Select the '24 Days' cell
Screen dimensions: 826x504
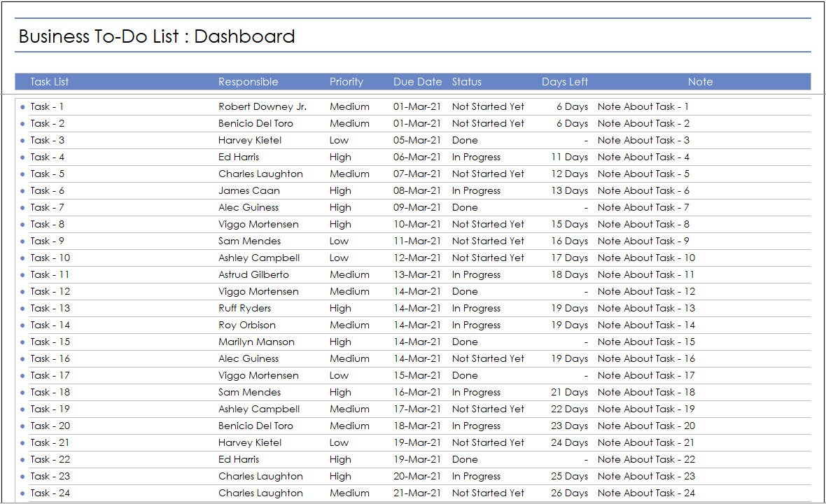click(570, 443)
